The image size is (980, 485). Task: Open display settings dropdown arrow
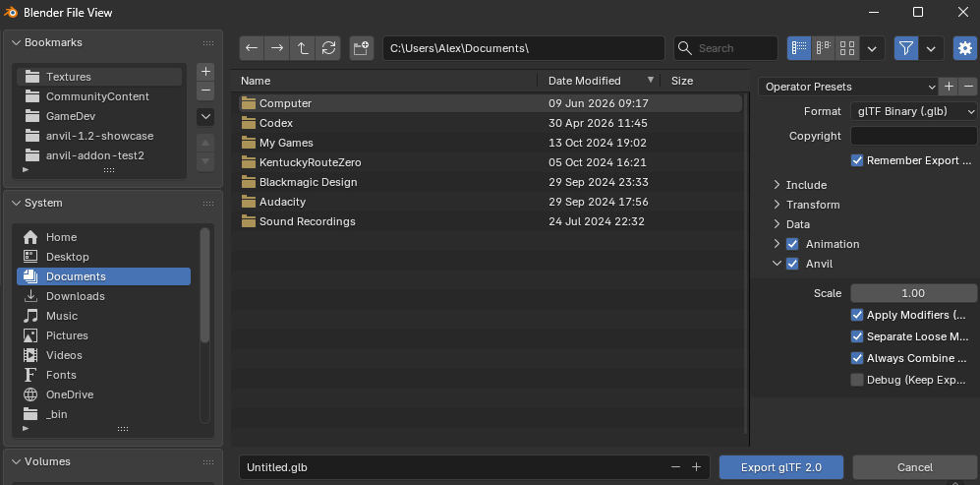coord(873,48)
